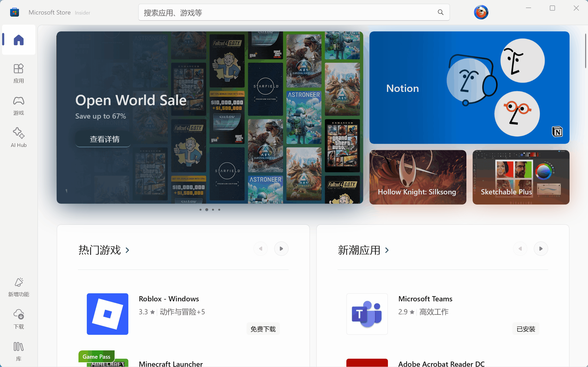
Task: Open Microsoft Teams title
Action: tap(425, 299)
